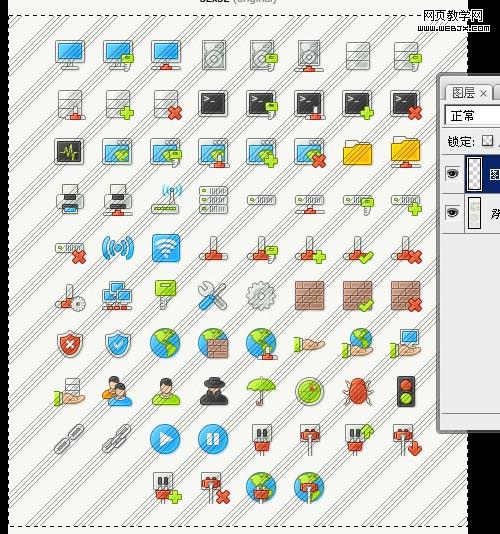Click the wrench and screwdriver icon

point(212,296)
